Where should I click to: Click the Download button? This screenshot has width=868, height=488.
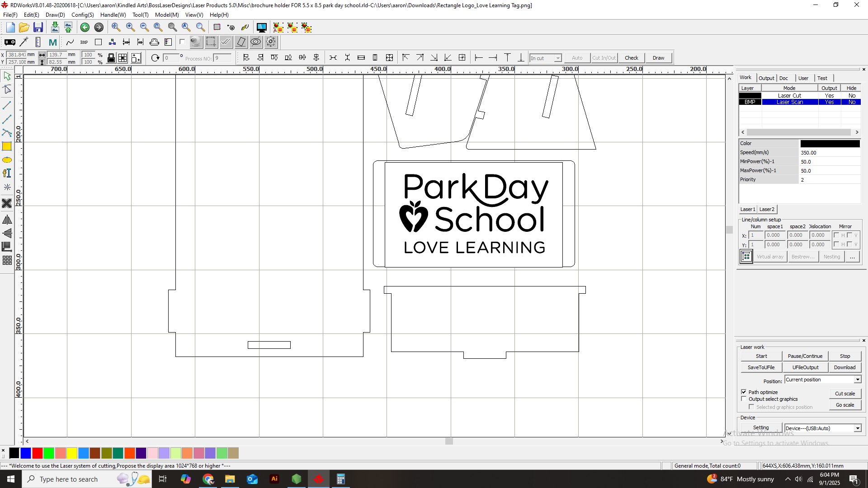tap(844, 367)
